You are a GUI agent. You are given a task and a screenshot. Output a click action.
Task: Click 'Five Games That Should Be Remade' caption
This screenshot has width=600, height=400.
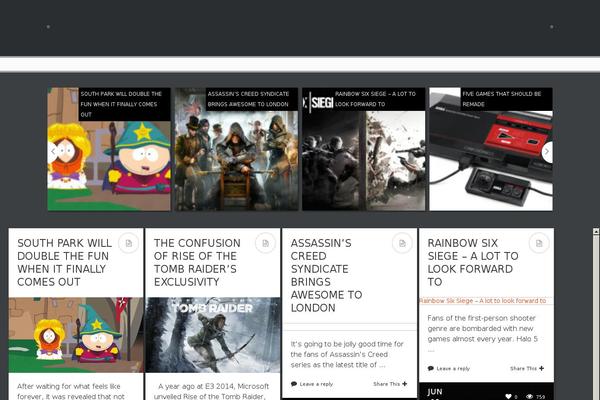[x=502, y=99]
